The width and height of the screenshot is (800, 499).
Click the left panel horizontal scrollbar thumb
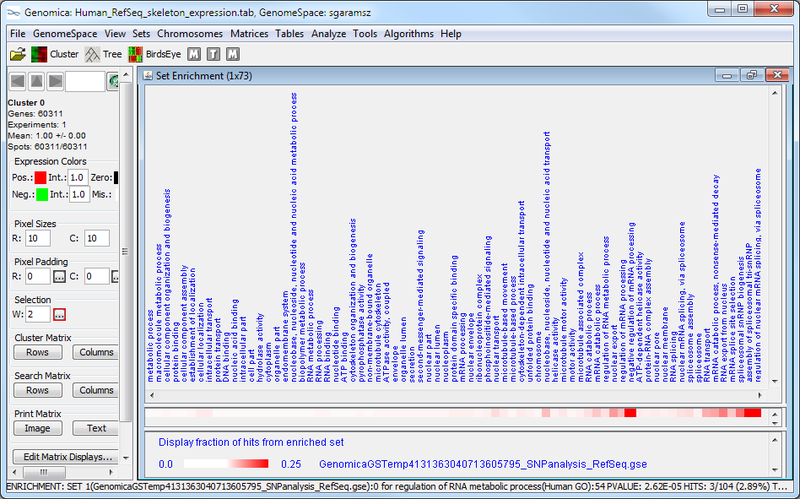coord(44,472)
